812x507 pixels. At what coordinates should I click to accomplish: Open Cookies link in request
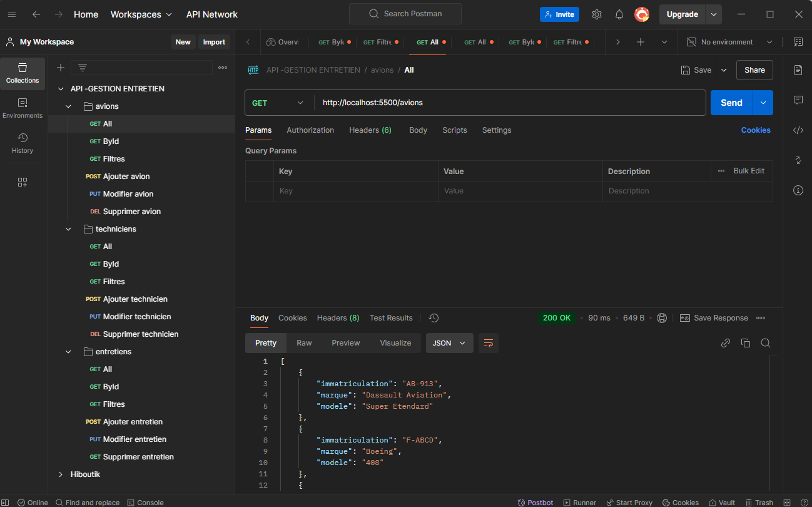(756, 130)
